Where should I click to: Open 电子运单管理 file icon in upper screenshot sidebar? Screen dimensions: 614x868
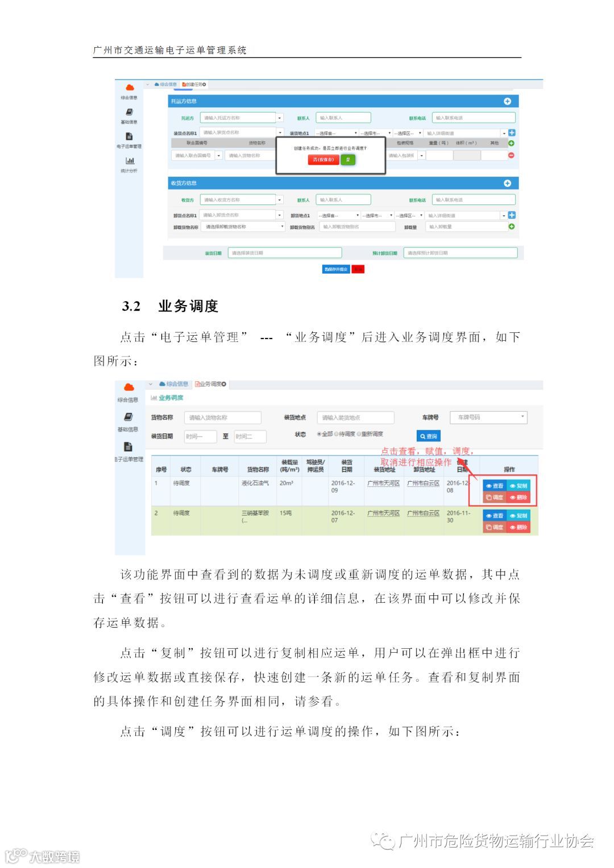coord(129,136)
